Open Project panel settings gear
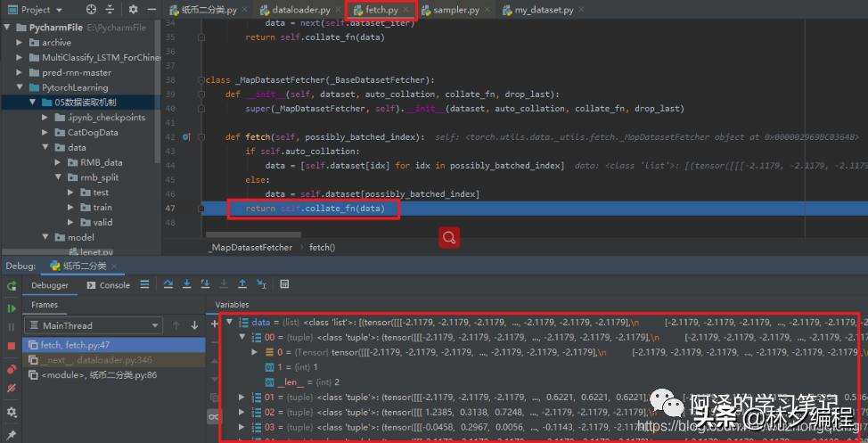The width and height of the screenshot is (868, 443). (133, 10)
